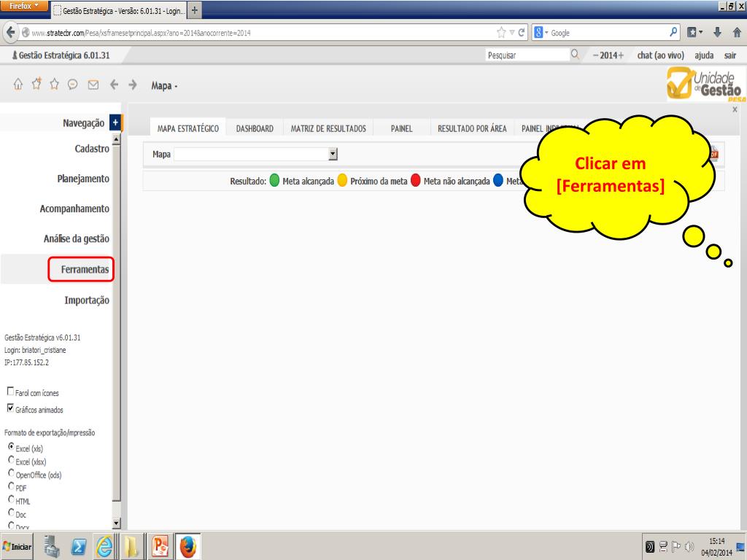Increase year with plus next to 2014
The image size is (747, 560).
tap(621, 55)
